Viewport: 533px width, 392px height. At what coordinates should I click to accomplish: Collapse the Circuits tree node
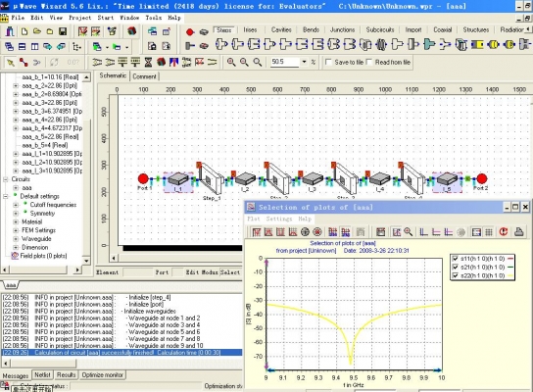coord(6,179)
